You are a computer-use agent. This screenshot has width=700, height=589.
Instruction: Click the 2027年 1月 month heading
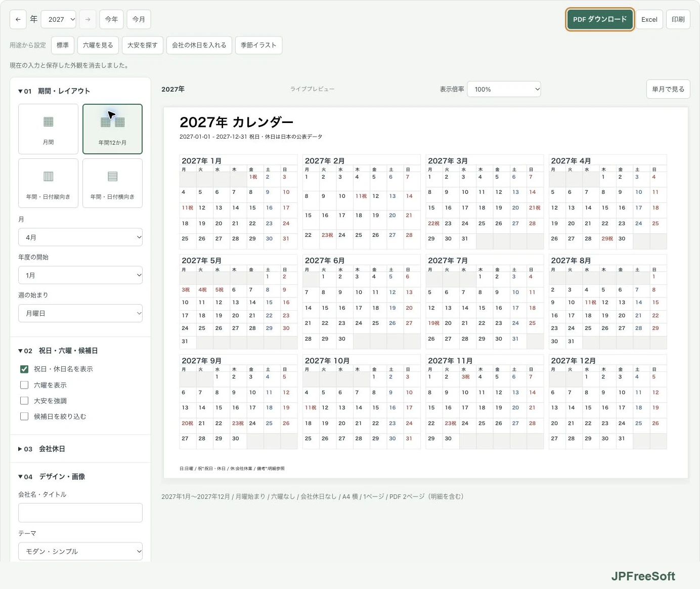201,161
